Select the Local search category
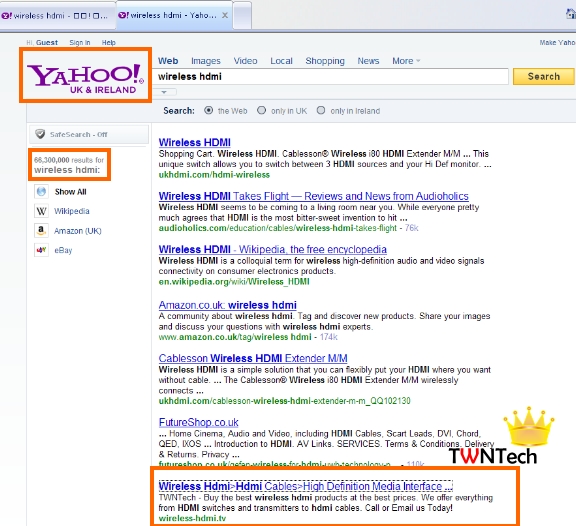 click(x=281, y=61)
